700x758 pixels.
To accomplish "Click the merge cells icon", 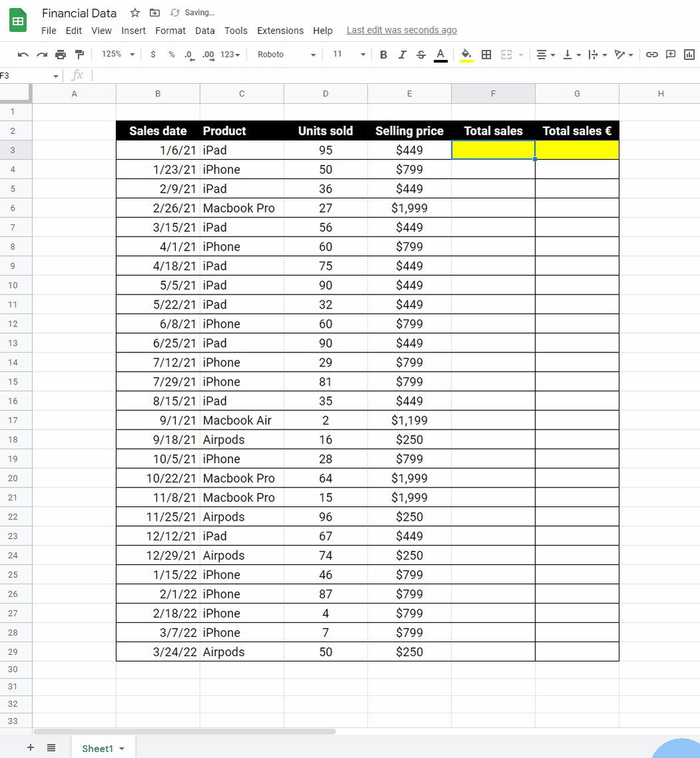I will click(x=506, y=55).
